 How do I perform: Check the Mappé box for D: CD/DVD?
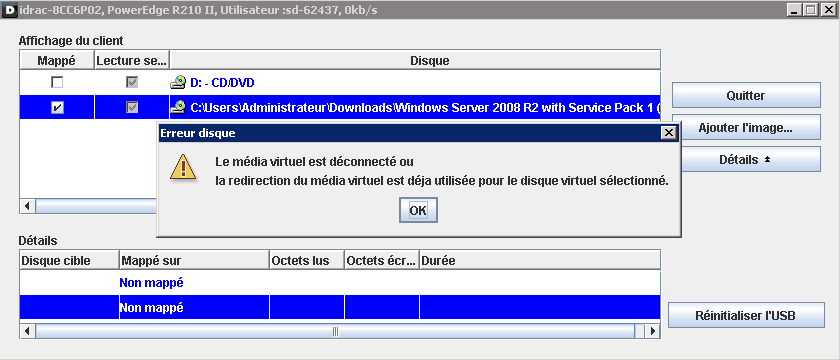tap(56, 82)
